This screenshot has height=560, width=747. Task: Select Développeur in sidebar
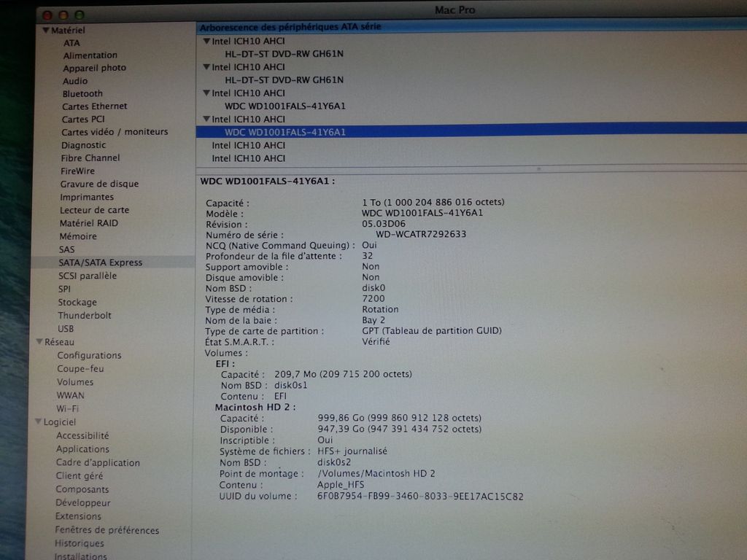[x=82, y=502]
